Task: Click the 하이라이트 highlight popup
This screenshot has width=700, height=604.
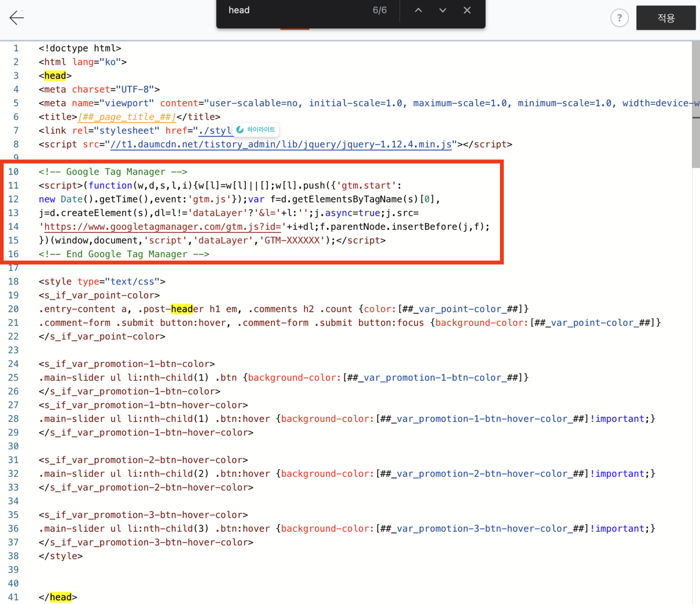Action: point(260,130)
